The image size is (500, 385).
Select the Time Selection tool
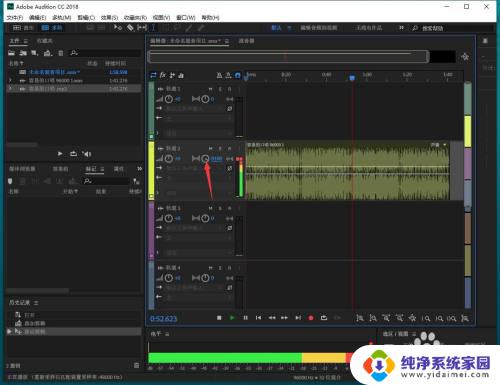[154, 28]
